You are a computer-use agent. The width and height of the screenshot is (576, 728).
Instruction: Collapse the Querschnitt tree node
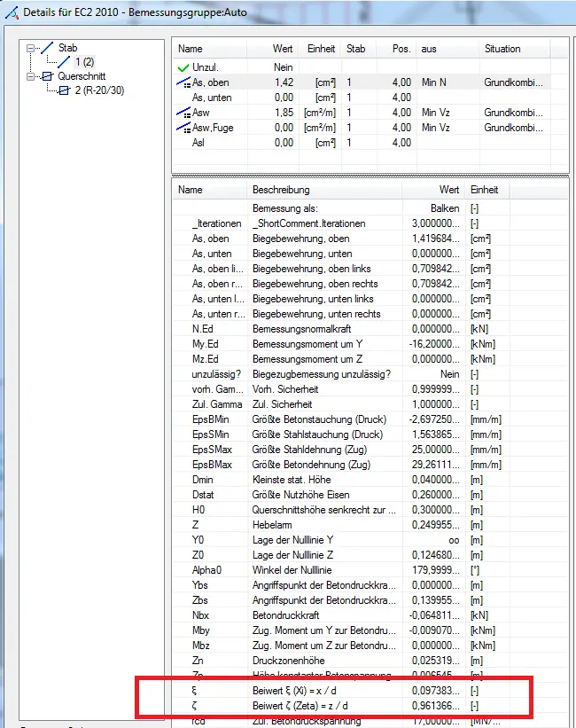pos(30,76)
